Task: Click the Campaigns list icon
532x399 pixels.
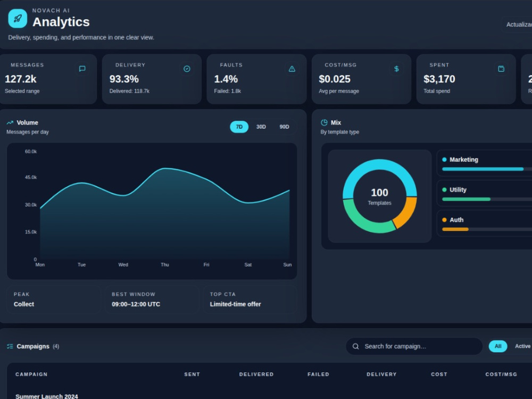Action: (10, 346)
